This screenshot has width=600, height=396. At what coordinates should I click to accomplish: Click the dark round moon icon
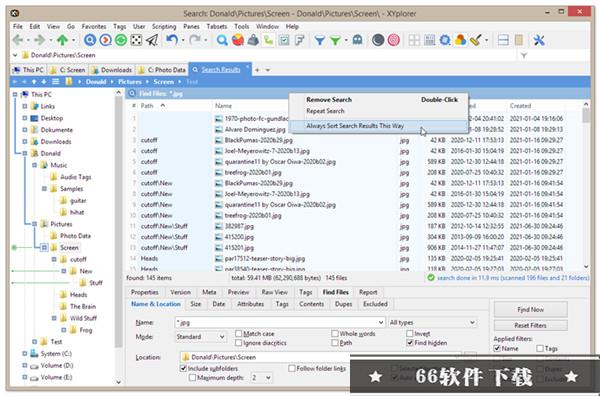click(378, 40)
